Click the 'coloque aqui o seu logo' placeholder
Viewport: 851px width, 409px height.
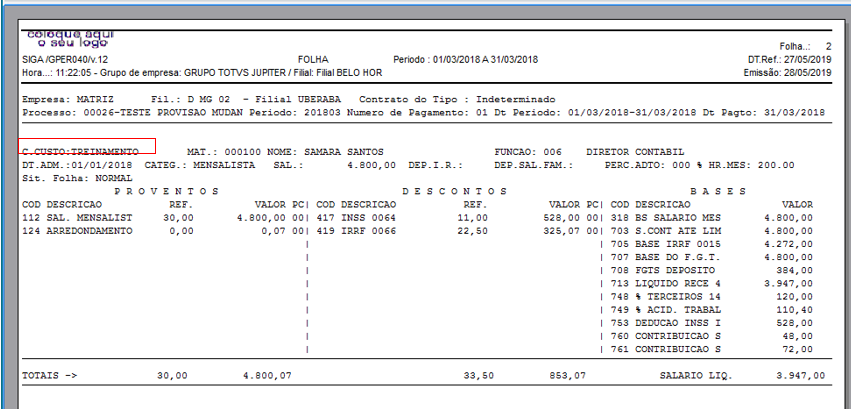[71, 39]
